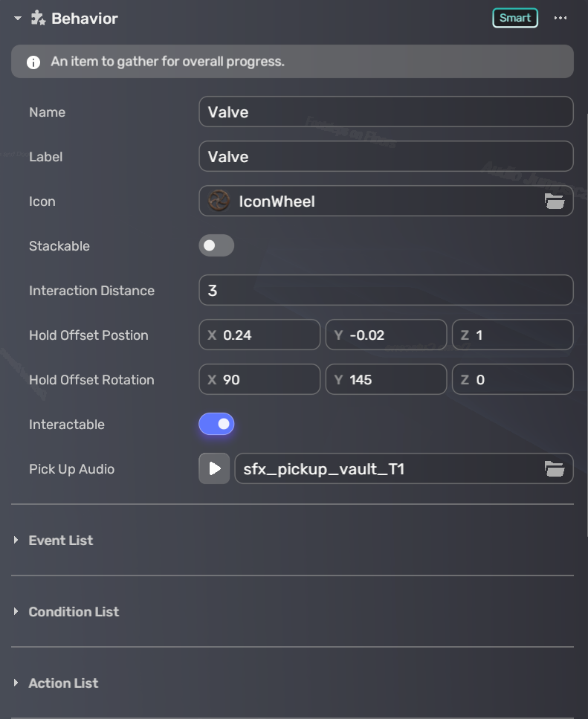Edit the Label text field
The height and width of the screenshot is (719, 588).
coord(386,157)
